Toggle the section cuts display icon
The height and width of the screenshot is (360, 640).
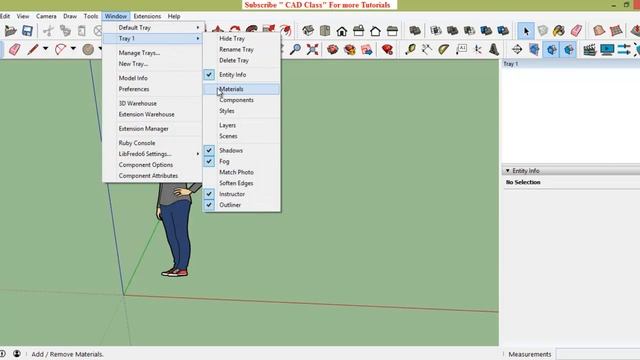(x=551, y=49)
